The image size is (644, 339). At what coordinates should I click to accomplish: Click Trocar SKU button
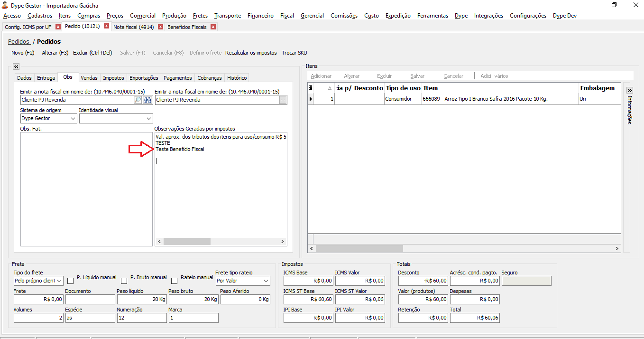coord(294,53)
